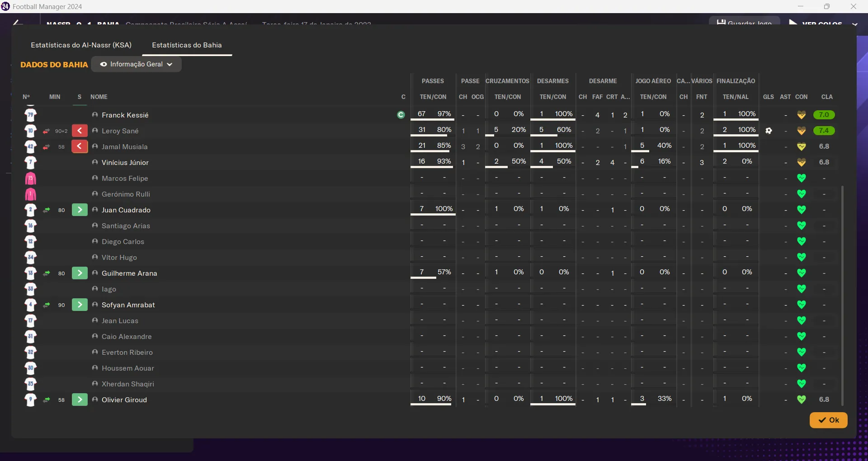Click the person icon beside Diego Carlos
Image resolution: width=868 pixels, height=461 pixels.
tap(95, 241)
